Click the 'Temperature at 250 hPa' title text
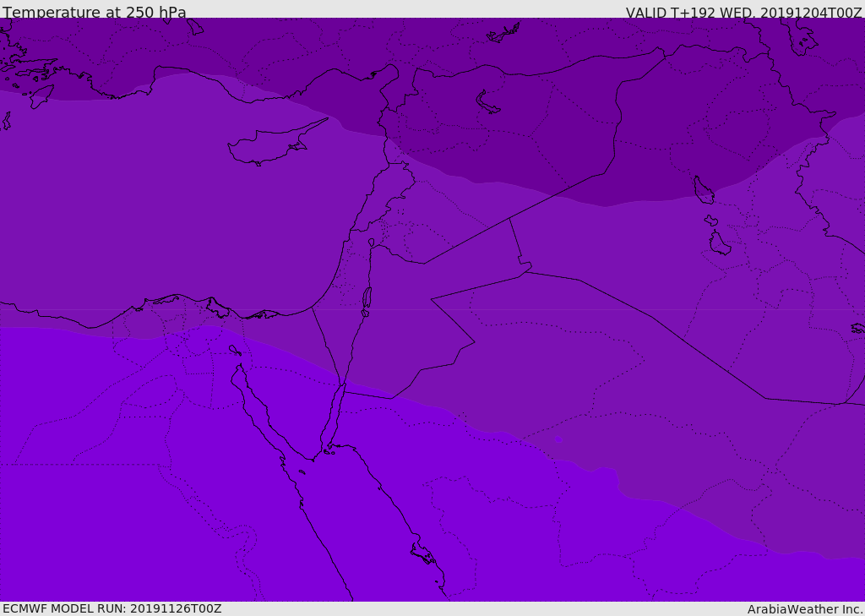Viewport: 865px width, 616px height. (95, 12)
